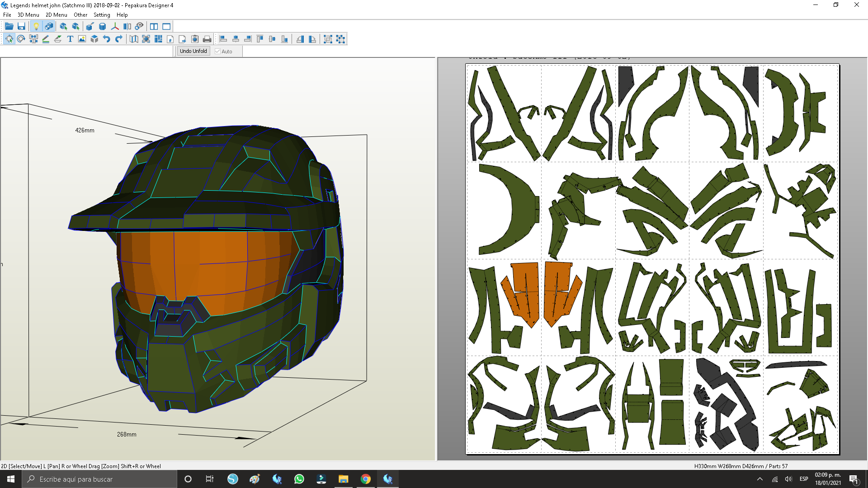Click the Undo arrow icon
The image size is (868, 488).
coord(107,39)
